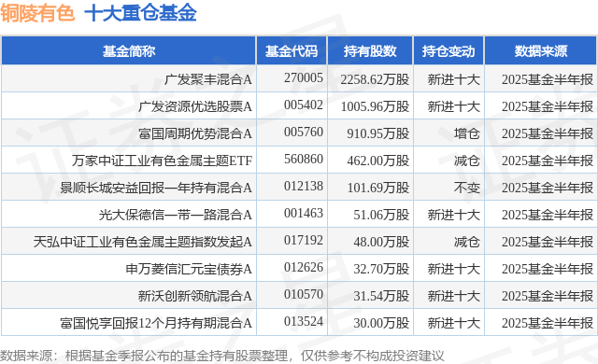
Task: Click the 持有股数 column header
Action: 370,51
